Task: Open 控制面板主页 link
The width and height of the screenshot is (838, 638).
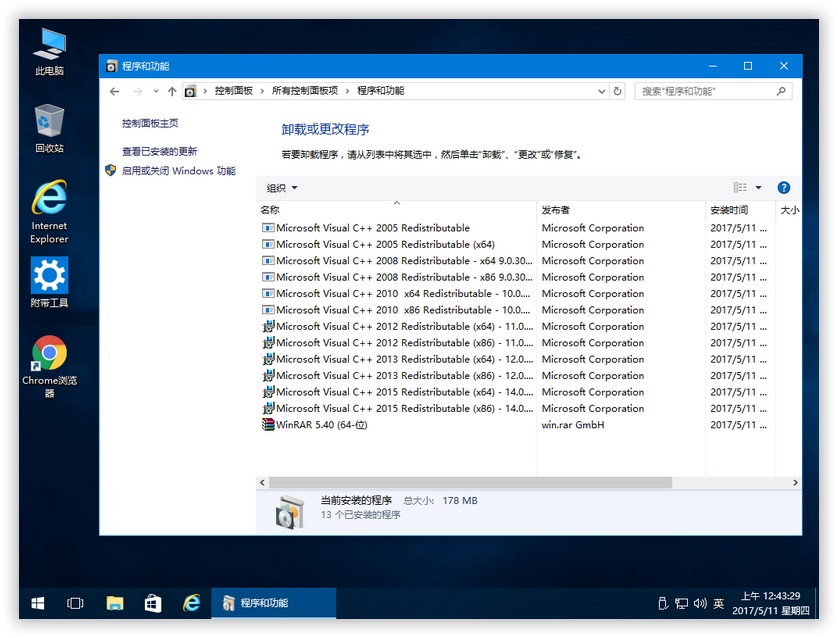Action: tap(150, 123)
